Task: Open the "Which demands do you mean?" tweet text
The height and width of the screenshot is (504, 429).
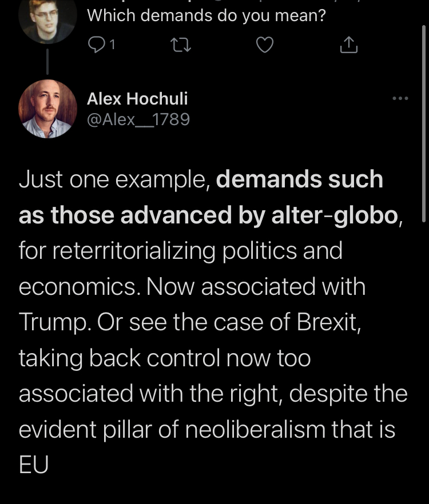Action: point(206,16)
